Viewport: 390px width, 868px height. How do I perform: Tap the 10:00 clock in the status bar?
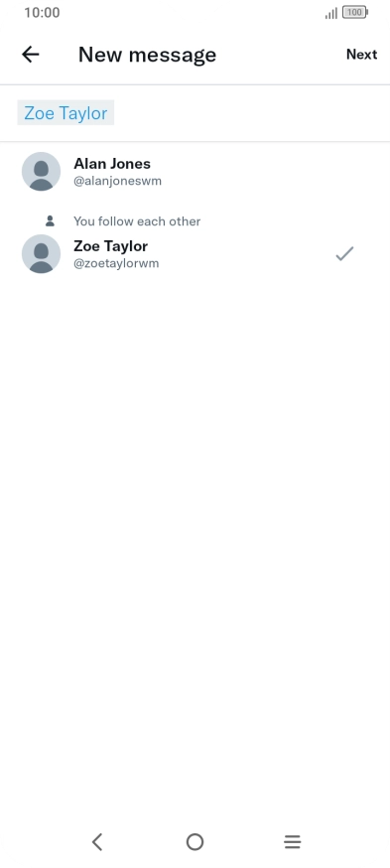click(x=42, y=13)
